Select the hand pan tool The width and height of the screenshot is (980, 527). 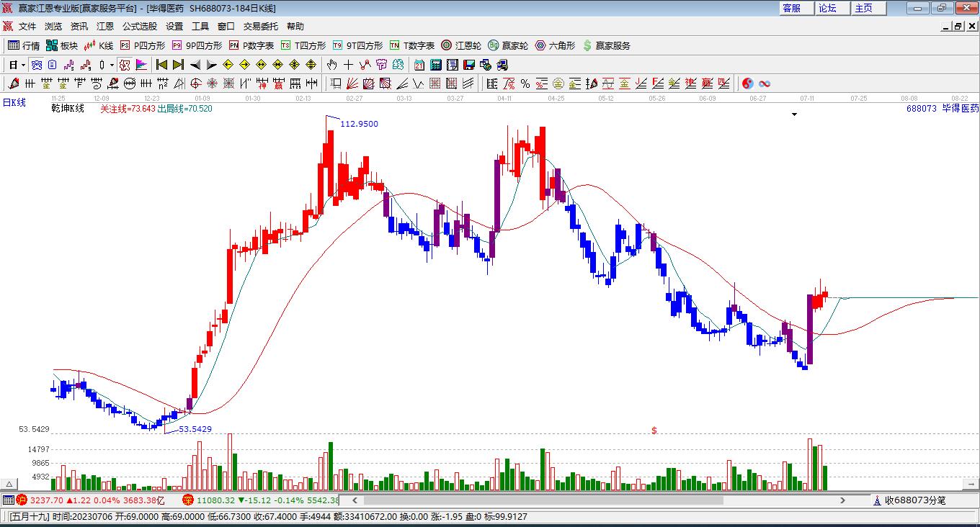[331, 65]
